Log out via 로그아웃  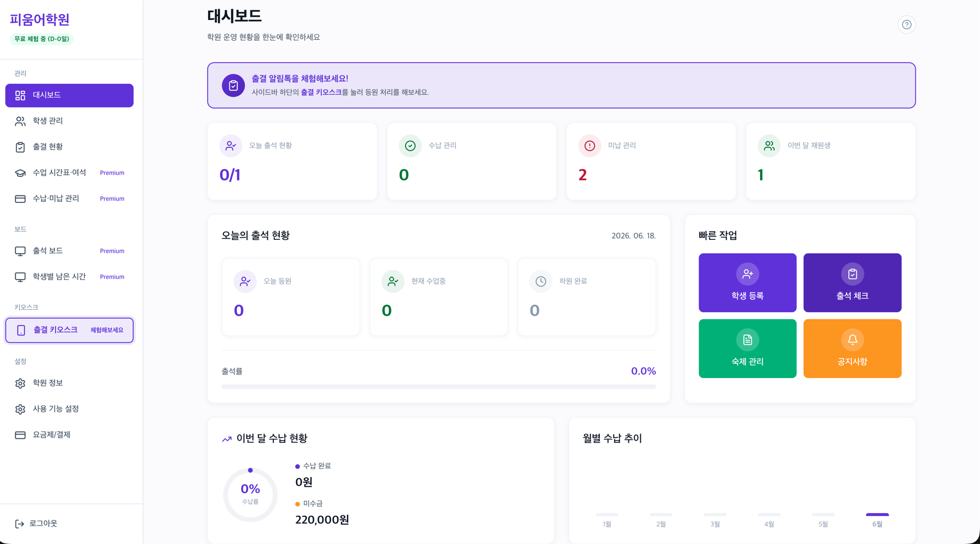pyautogui.click(x=36, y=524)
